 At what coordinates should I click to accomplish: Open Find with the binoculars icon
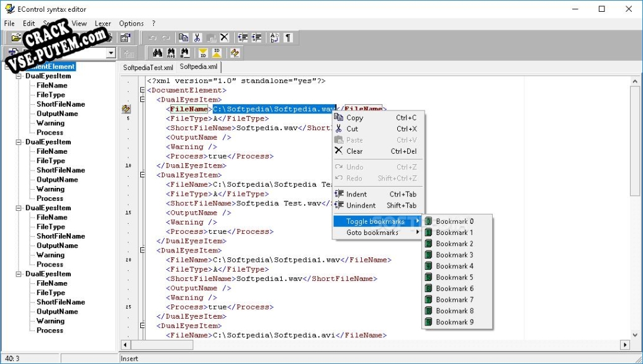(158, 53)
